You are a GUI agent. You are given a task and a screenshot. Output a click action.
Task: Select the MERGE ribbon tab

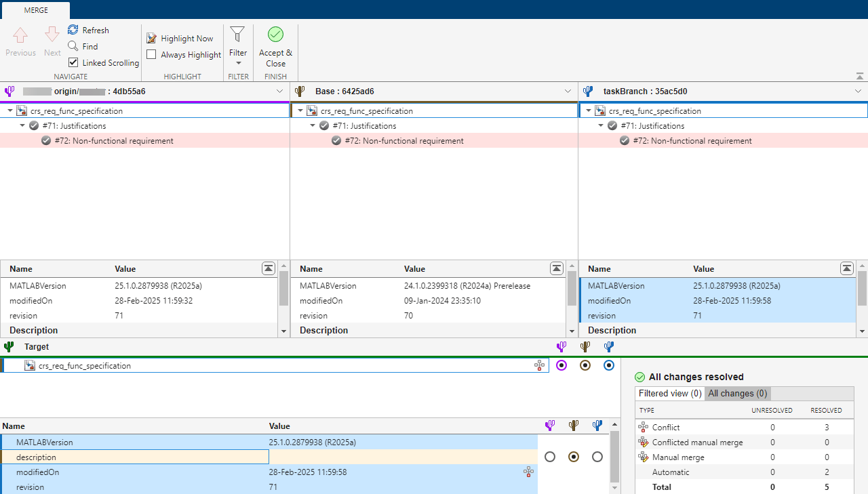(36, 10)
